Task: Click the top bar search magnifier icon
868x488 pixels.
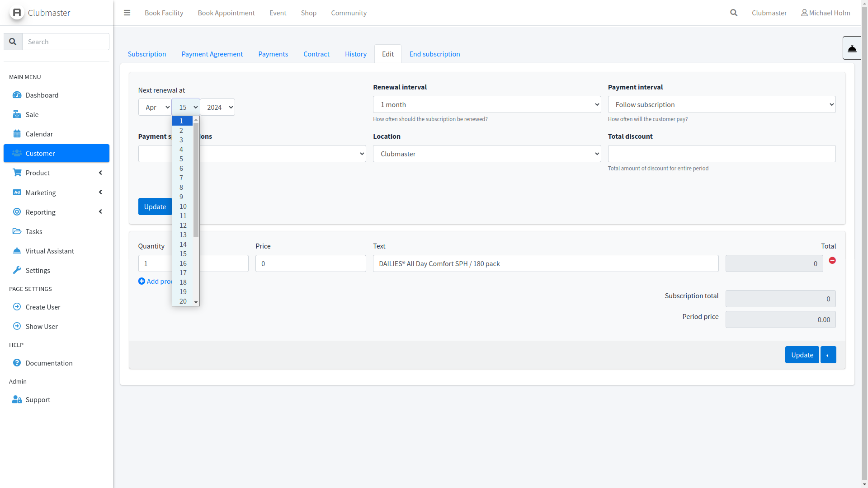Action: click(734, 13)
